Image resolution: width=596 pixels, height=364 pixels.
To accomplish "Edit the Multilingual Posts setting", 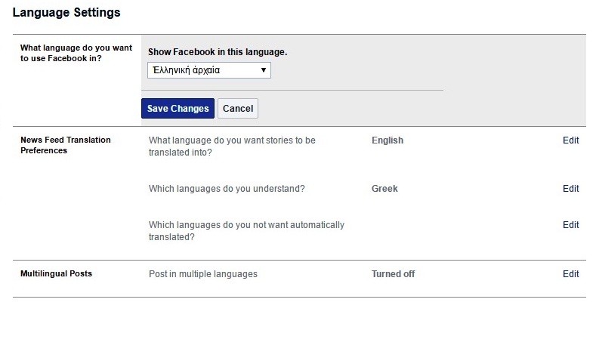I will click(x=570, y=273).
